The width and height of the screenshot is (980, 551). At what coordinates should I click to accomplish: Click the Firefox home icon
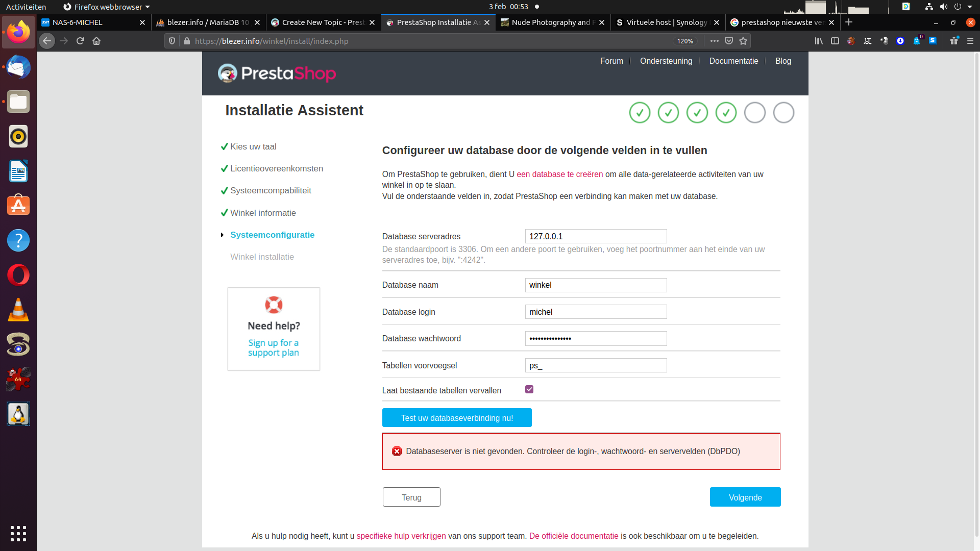(x=96, y=41)
